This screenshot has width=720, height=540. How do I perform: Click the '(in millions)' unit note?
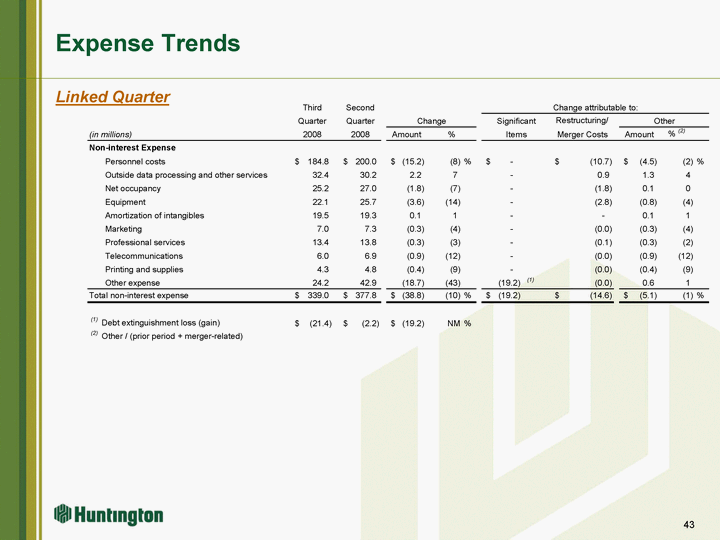tap(110, 135)
